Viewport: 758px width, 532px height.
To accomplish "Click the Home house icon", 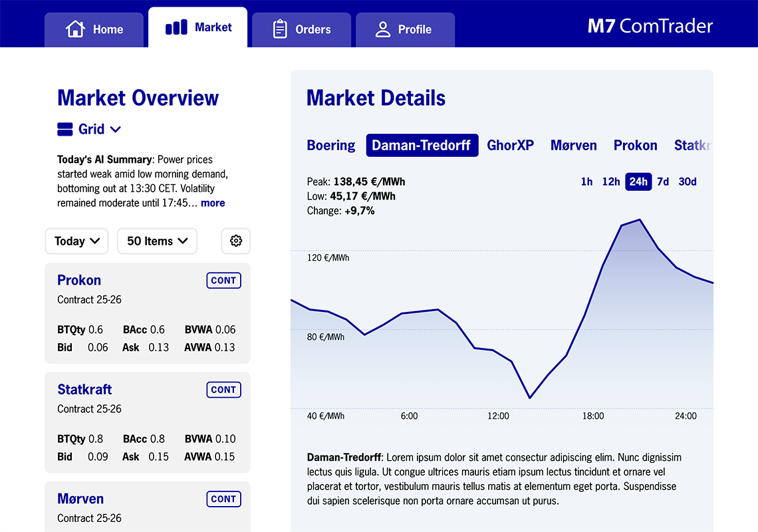I will [76, 29].
